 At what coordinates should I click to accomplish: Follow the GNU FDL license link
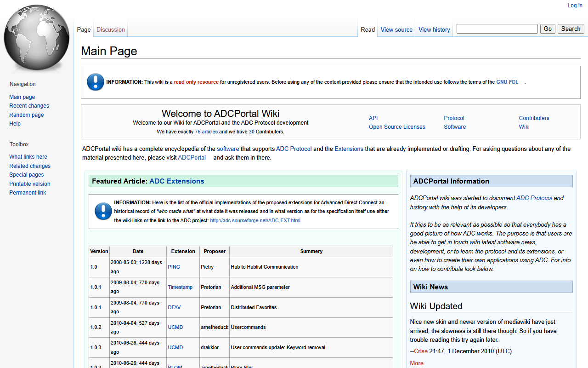(507, 82)
